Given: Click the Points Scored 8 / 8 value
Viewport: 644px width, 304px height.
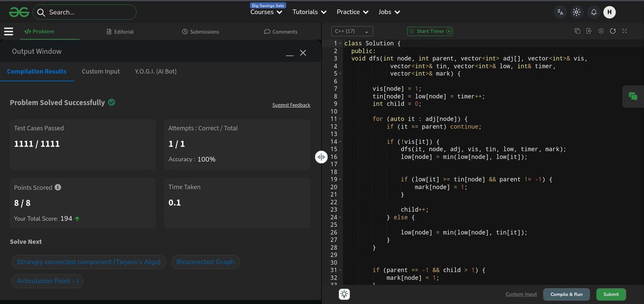Looking at the screenshot, I should 22,203.
